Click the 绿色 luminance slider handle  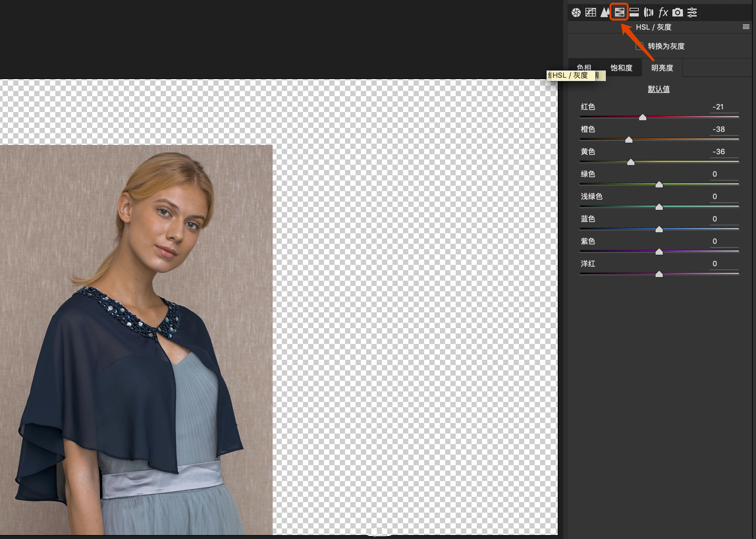(x=659, y=184)
